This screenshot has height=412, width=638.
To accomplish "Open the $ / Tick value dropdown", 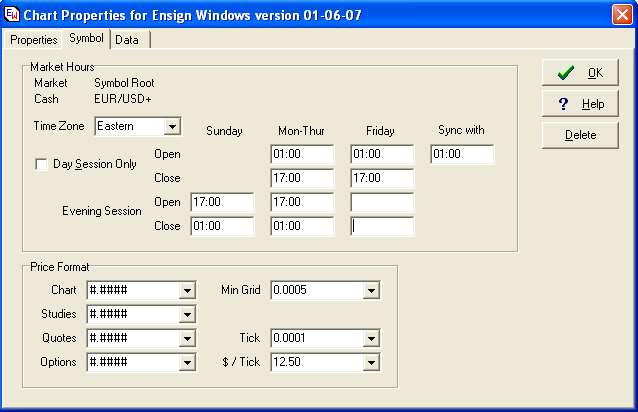I will click(x=371, y=363).
